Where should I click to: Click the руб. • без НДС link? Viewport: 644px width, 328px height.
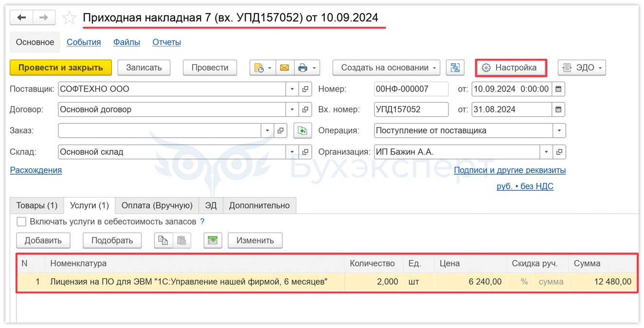pos(525,186)
